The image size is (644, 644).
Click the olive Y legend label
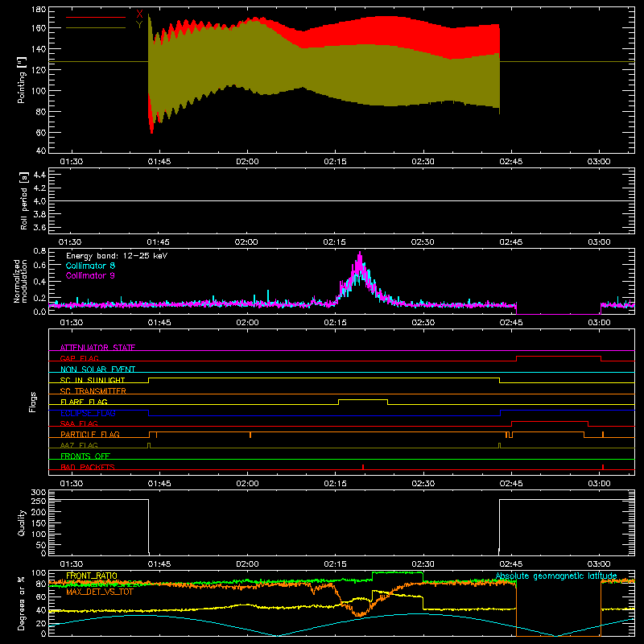pos(139,25)
